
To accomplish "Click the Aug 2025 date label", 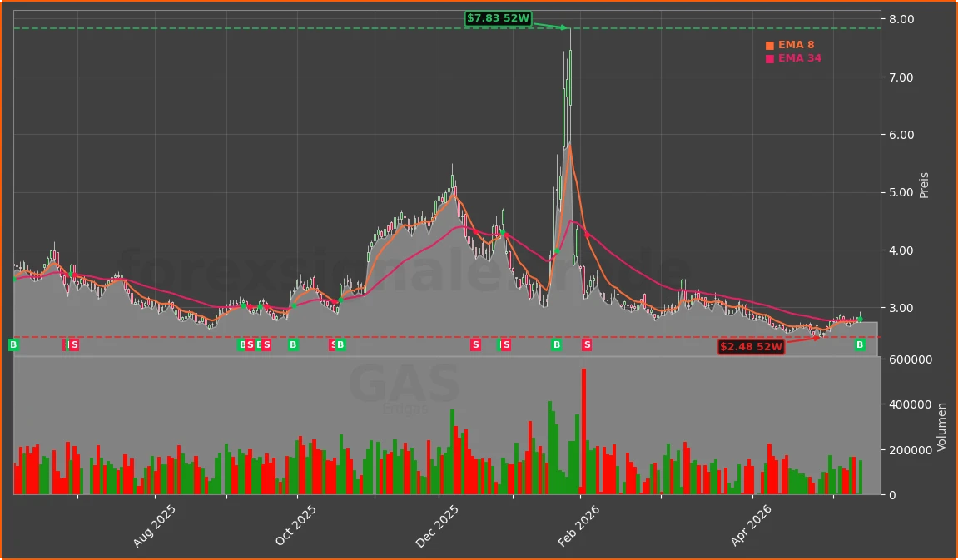I will [x=154, y=526].
